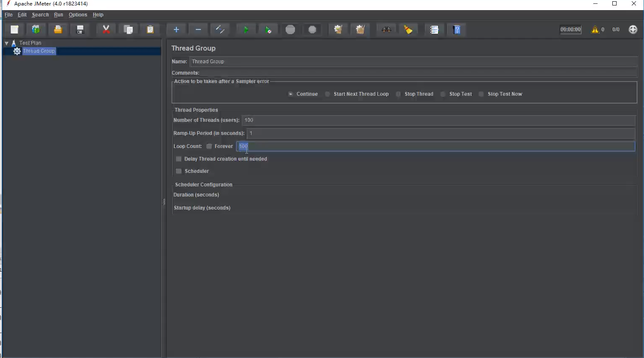The width and height of the screenshot is (644, 358).
Task: Click the elapsed time 00:00:00 display
Action: 571,30
